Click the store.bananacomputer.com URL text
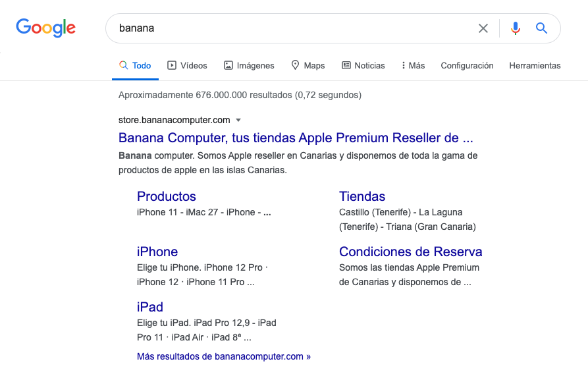Screen dimensions: 588x380 174,120
